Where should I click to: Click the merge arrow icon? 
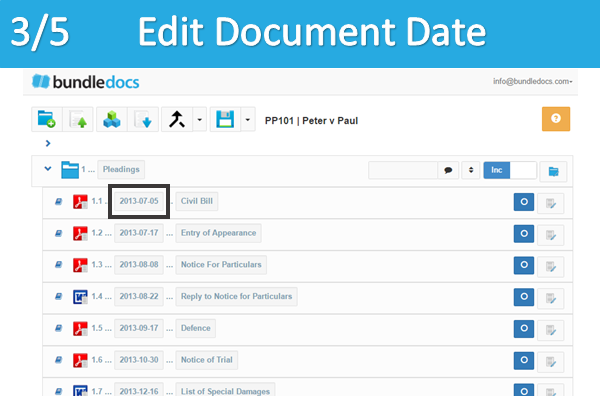tap(177, 119)
